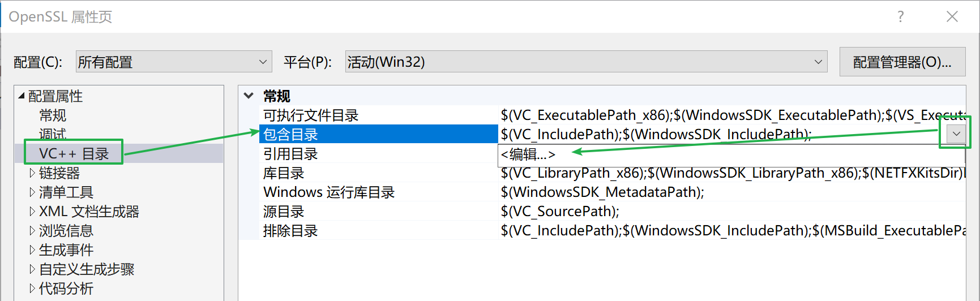Expand the 自定义生成步骤 node

(x=32, y=269)
